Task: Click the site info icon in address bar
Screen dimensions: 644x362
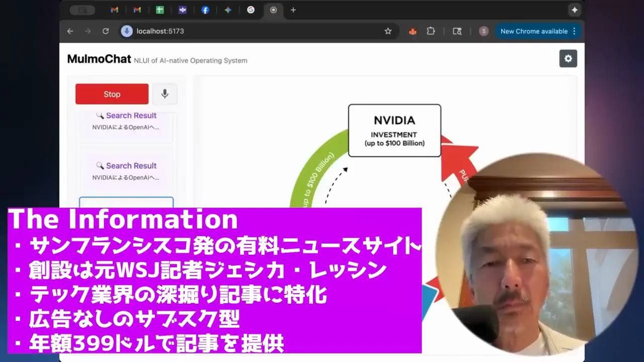Action: 127,31
